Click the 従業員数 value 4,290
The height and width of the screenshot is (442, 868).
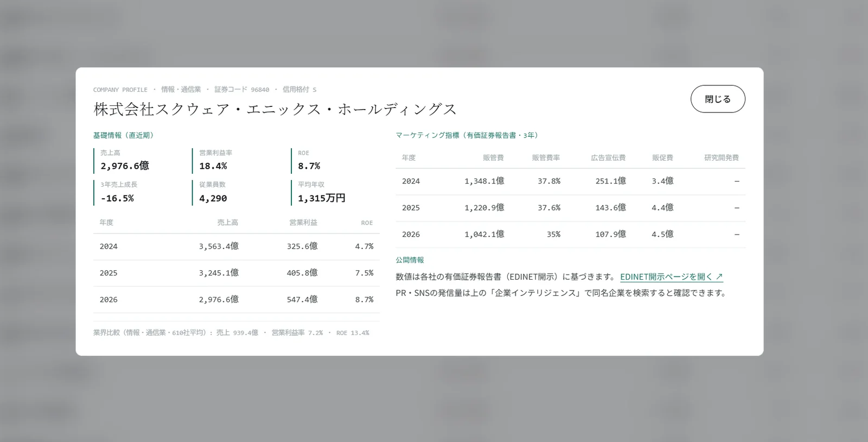213,198
